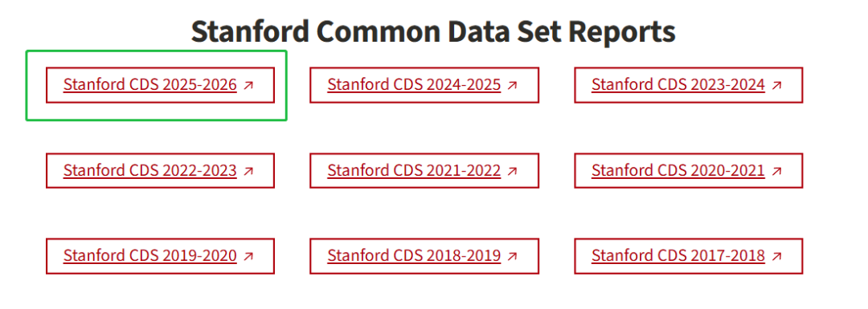This screenshot has height=309, width=868.
Task: Click the Stanford Common Data Set Reports heading
Action: (x=433, y=32)
